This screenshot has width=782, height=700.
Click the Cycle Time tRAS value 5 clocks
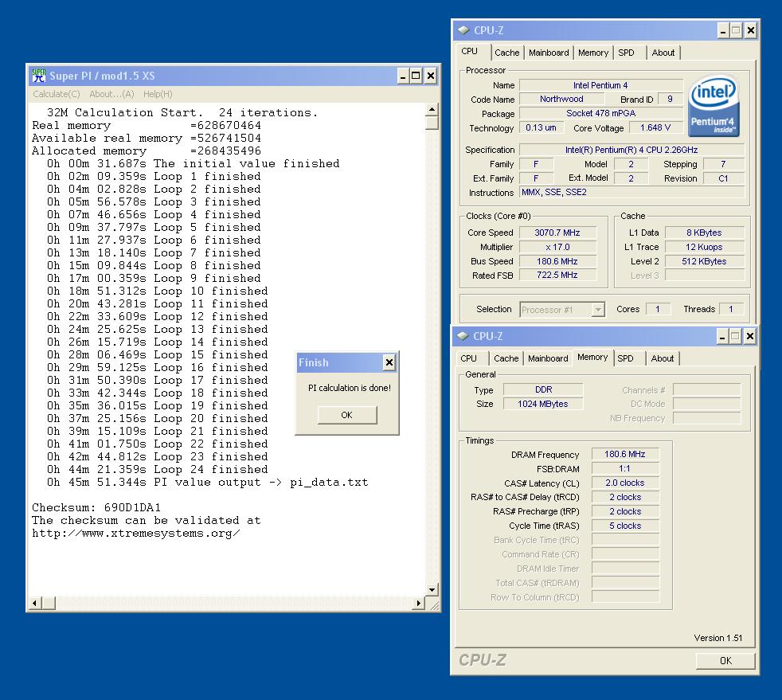coord(625,526)
